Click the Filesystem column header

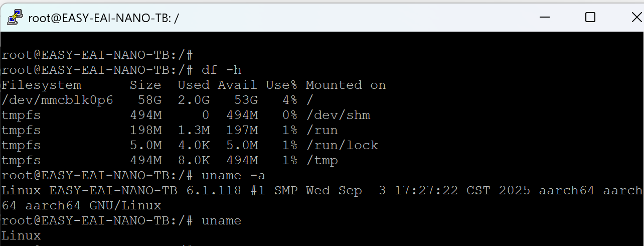(x=42, y=85)
